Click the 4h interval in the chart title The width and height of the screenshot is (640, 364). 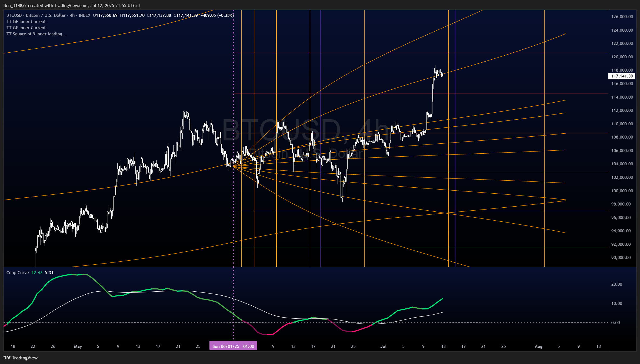click(72, 15)
